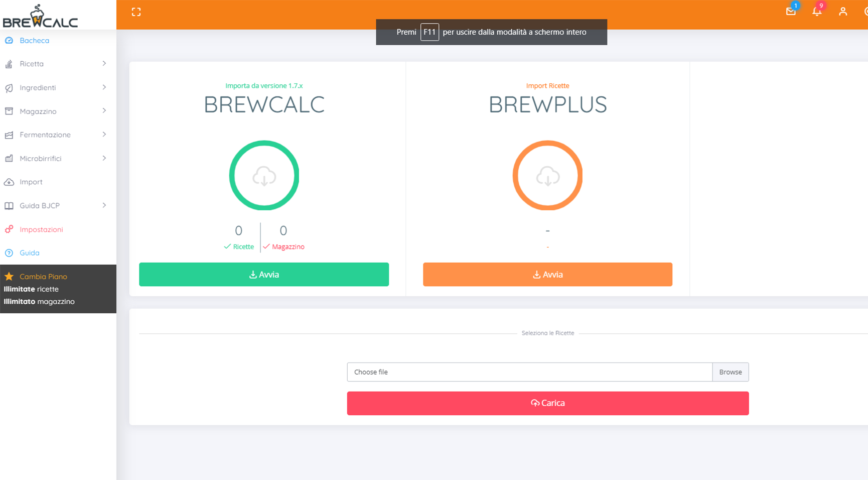Click the Ricetta count label with checkmark

pyautogui.click(x=239, y=247)
